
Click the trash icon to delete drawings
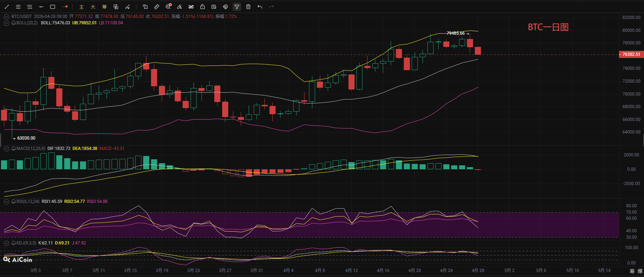248,7
